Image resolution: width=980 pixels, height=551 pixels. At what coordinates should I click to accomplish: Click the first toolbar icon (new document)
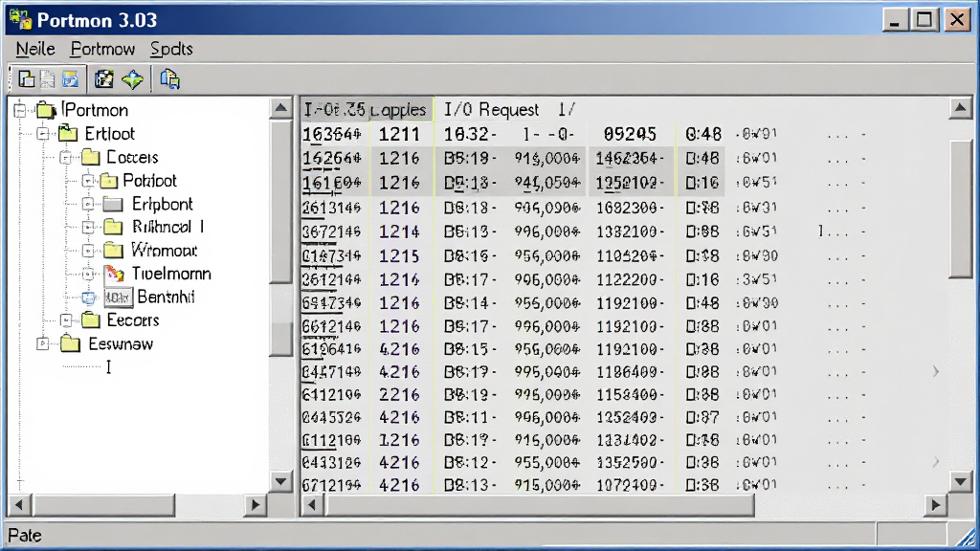(26, 79)
